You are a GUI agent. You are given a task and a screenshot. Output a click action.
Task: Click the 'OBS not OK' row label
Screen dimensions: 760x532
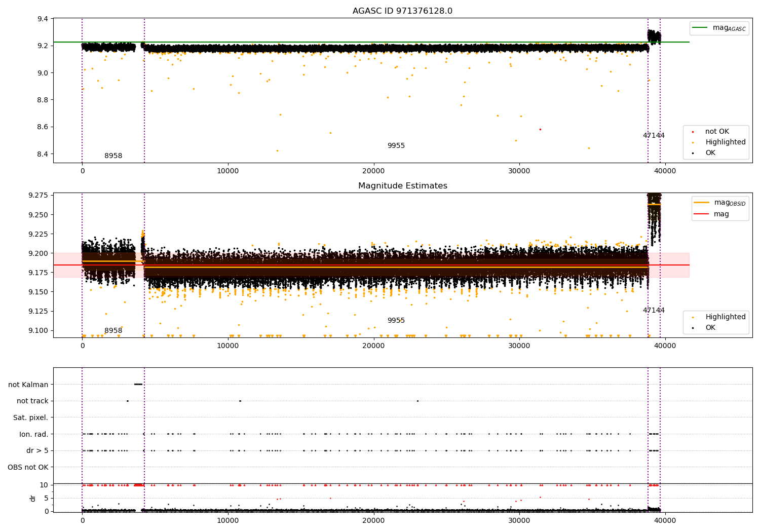pos(28,467)
